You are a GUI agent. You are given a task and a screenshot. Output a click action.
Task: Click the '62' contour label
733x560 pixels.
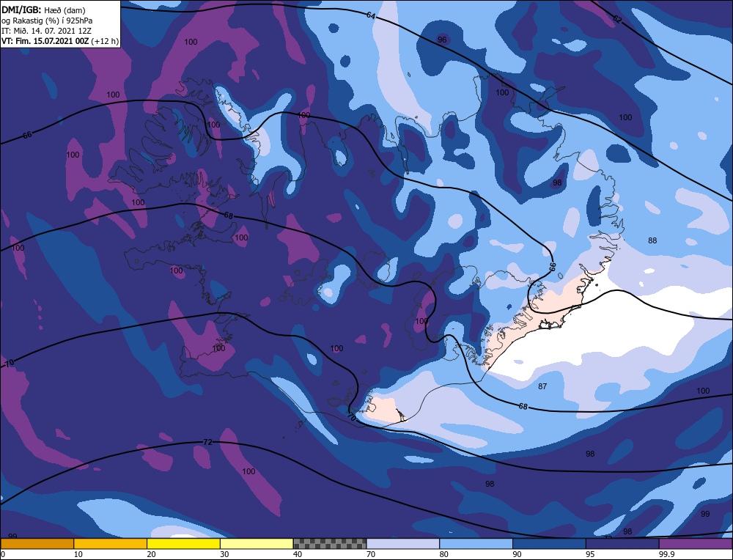coord(617,19)
